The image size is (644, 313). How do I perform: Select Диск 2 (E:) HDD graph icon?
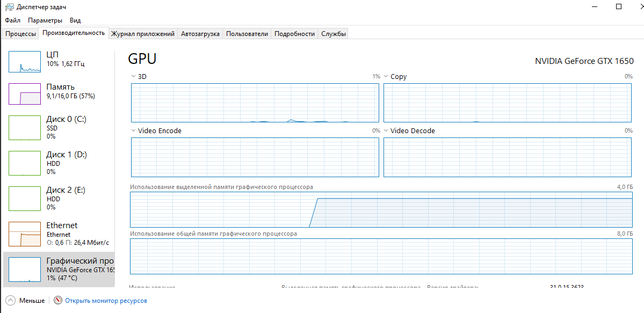[x=25, y=199]
